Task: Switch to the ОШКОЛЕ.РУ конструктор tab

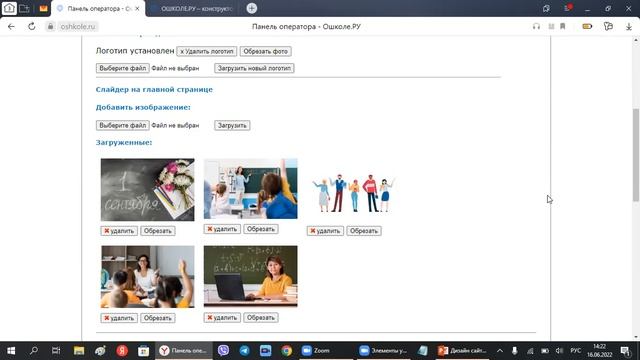Action: [x=196, y=8]
